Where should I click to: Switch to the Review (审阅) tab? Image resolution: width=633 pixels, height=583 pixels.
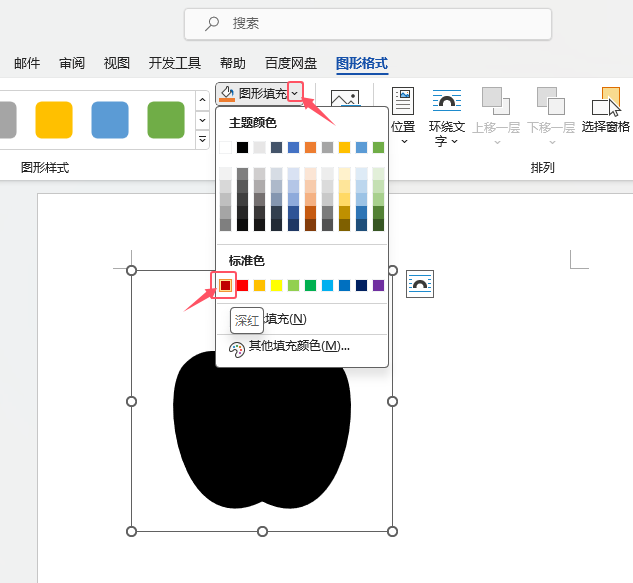pos(72,63)
